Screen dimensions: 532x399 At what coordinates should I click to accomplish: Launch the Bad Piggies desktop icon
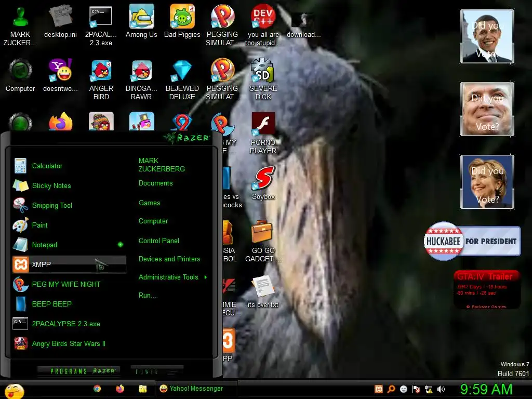point(182,21)
